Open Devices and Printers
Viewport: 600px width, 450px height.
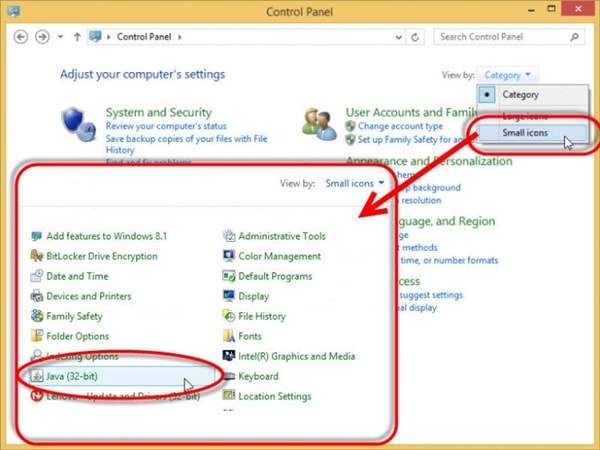pos(89,296)
